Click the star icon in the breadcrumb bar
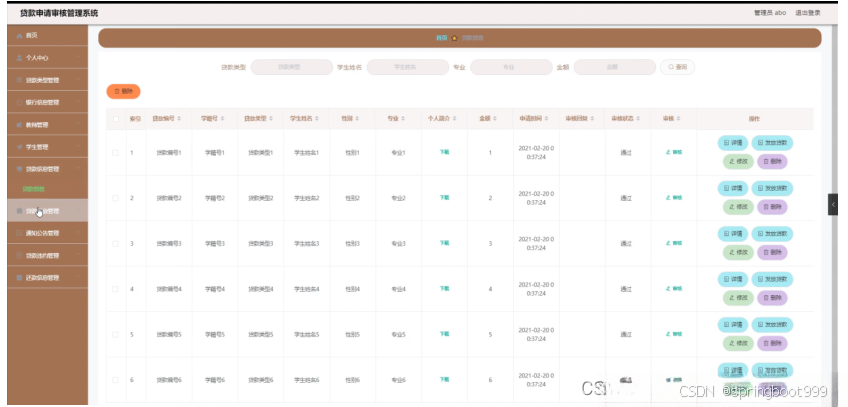848x407 pixels. tap(454, 38)
